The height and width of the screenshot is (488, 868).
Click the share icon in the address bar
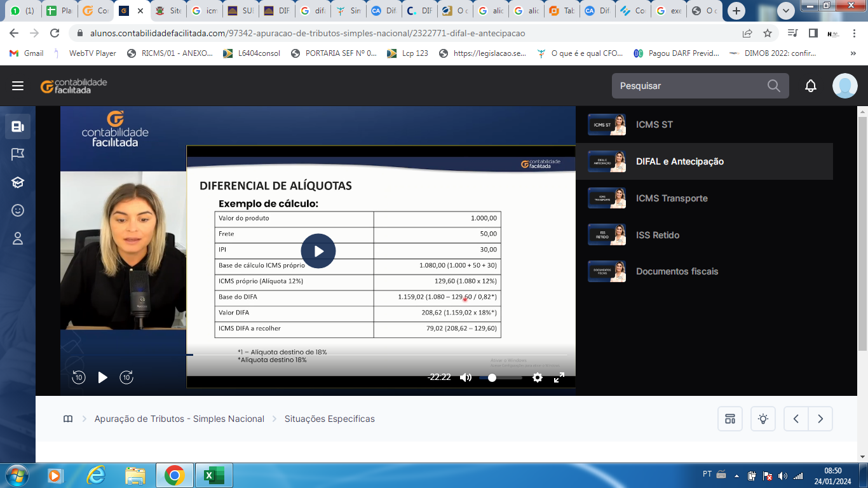pos(747,33)
